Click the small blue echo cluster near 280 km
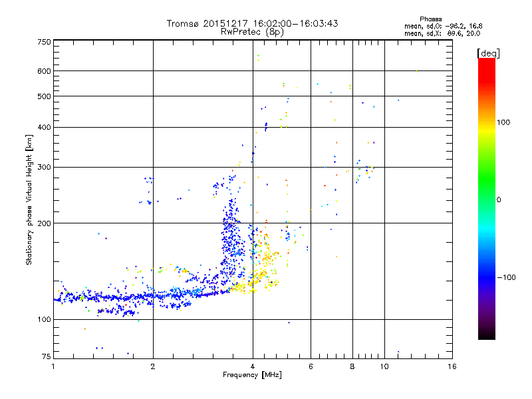Screen dimensions: 532x399 (149, 180)
